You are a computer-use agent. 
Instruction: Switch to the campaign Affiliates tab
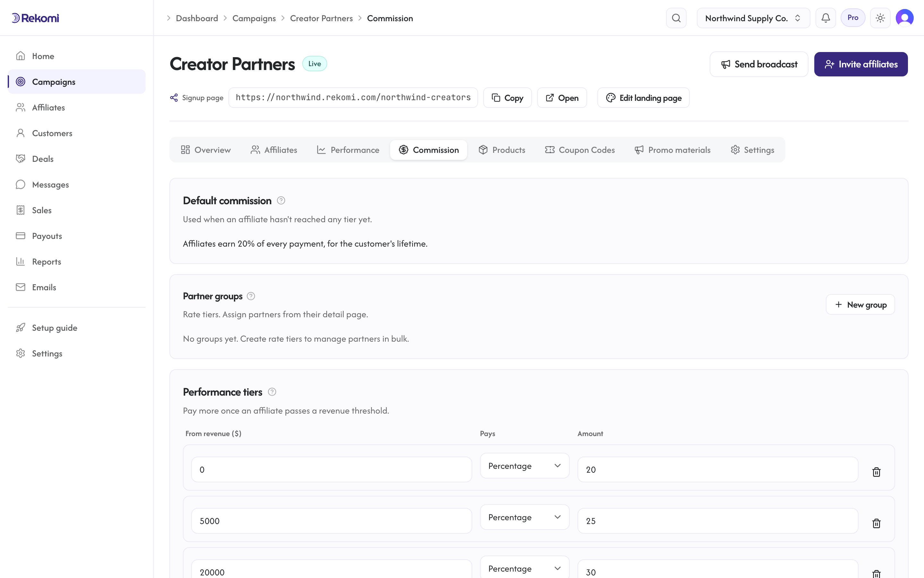click(x=273, y=150)
